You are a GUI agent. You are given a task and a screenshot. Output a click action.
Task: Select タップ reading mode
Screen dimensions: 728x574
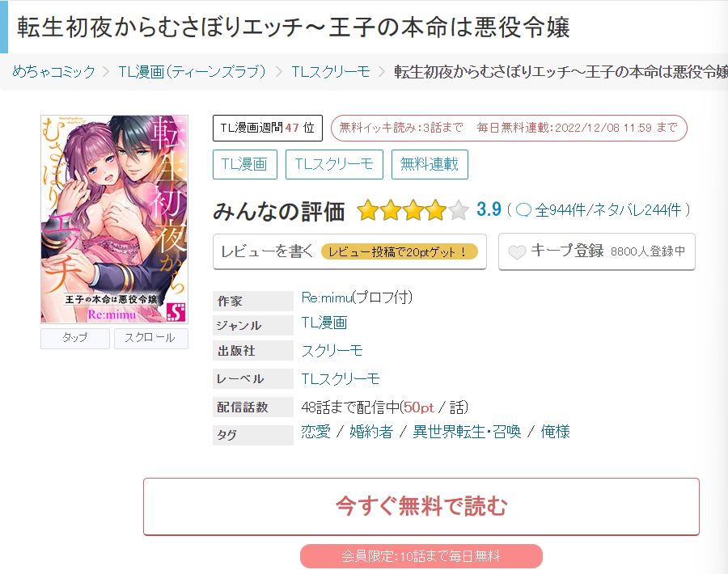(x=75, y=338)
